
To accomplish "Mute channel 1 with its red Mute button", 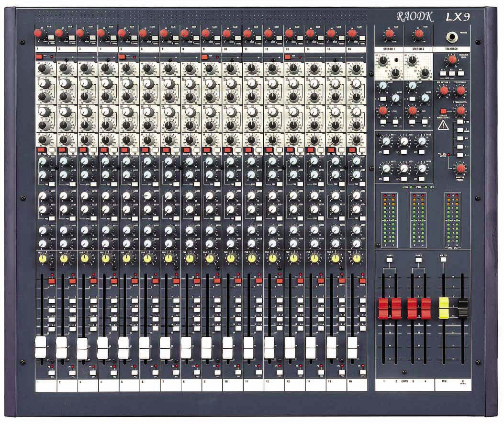I will pos(51,281).
